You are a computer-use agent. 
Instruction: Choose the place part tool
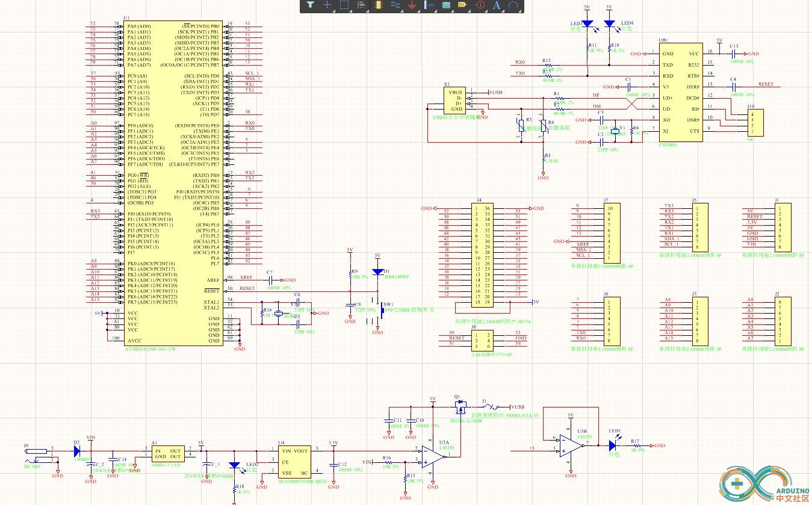click(x=378, y=5)
